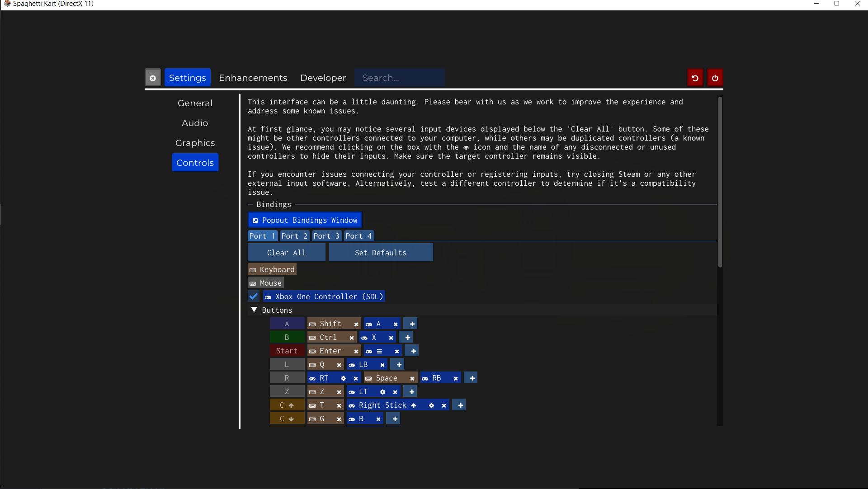Click the Shift keyboard binding for A
The height and width of the screenshot is (489, 868).
coord(330,324)
